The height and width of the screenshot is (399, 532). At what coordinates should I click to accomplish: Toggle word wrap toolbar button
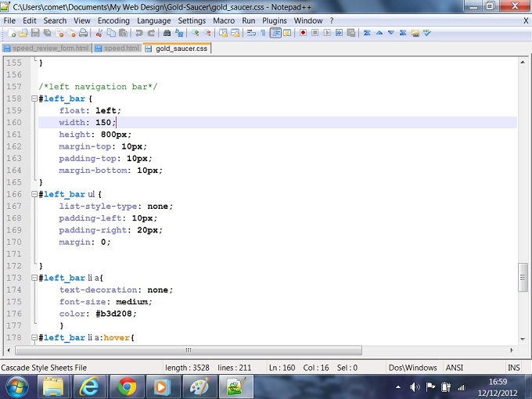tap(251, 33)
